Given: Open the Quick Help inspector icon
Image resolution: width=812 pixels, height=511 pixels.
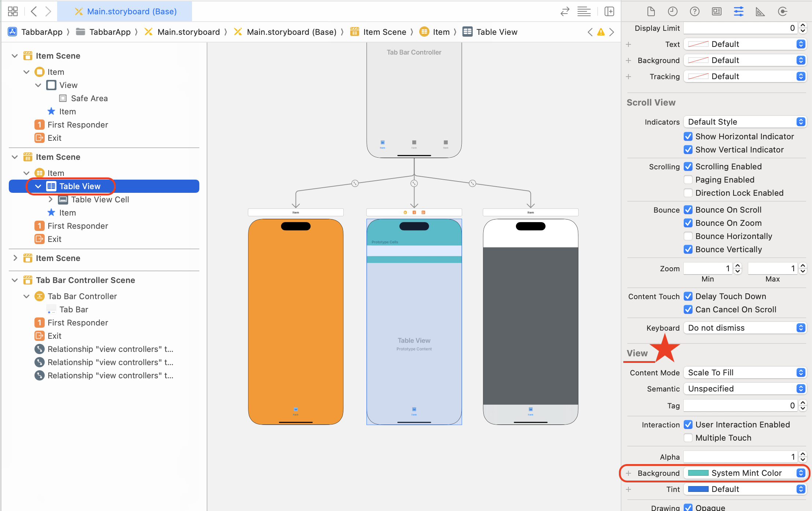Looking at the screenshot, I should point(694,11).
